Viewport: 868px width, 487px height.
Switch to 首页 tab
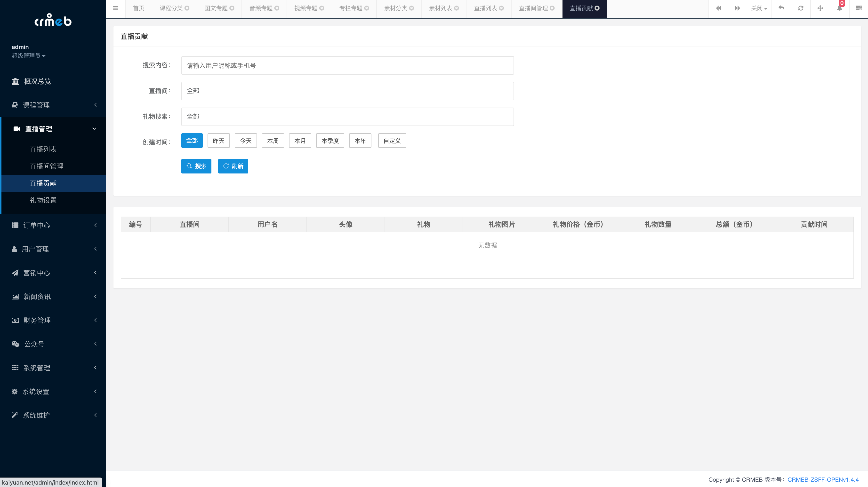click(x=138, y=8)
